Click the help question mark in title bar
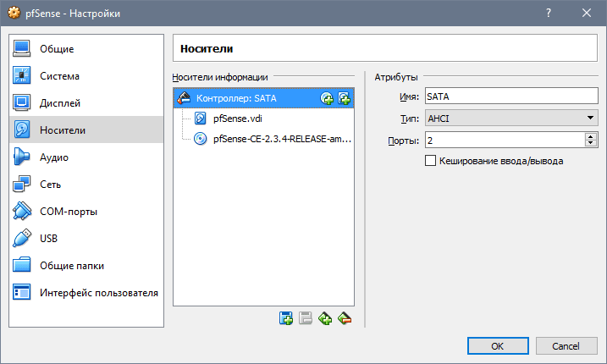The image size is (607, 364). click(549, 13)
